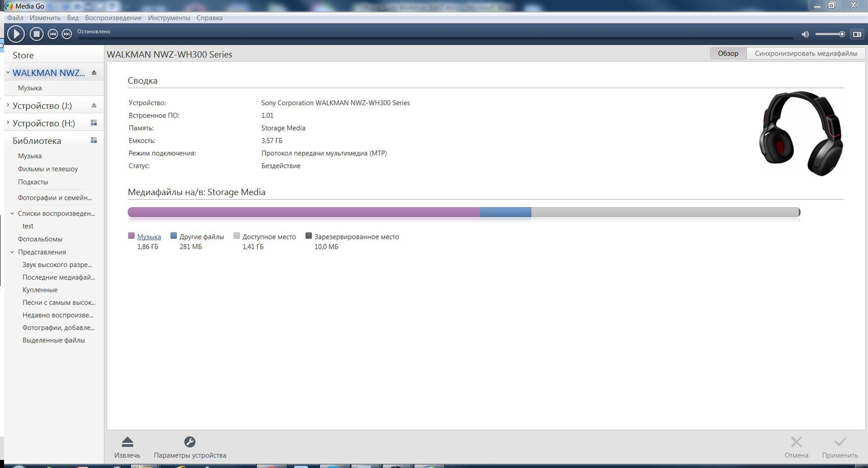Toggle the Библиотека grid view icon
Image resolution: width=868 pixels, height=468 pixels.
coord(94,140)
